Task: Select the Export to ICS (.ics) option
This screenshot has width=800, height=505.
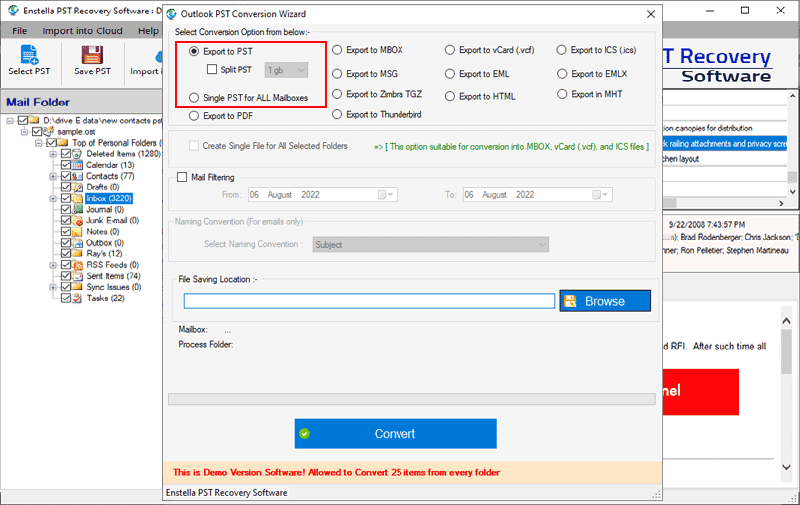Action: click(x=562, y=50)
